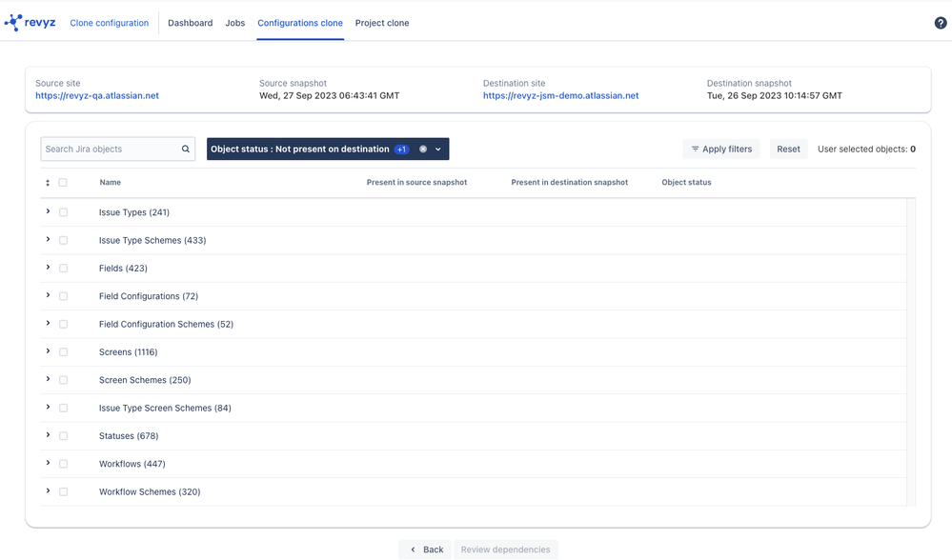Select the 'Workflows (447)' label
952x560 pixels.
pos(132,464)
